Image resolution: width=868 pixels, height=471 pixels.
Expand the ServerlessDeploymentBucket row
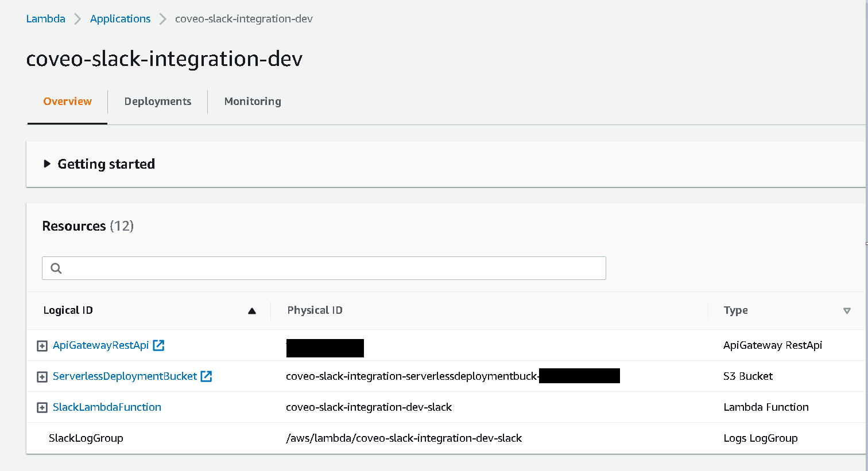coord(42,377)
